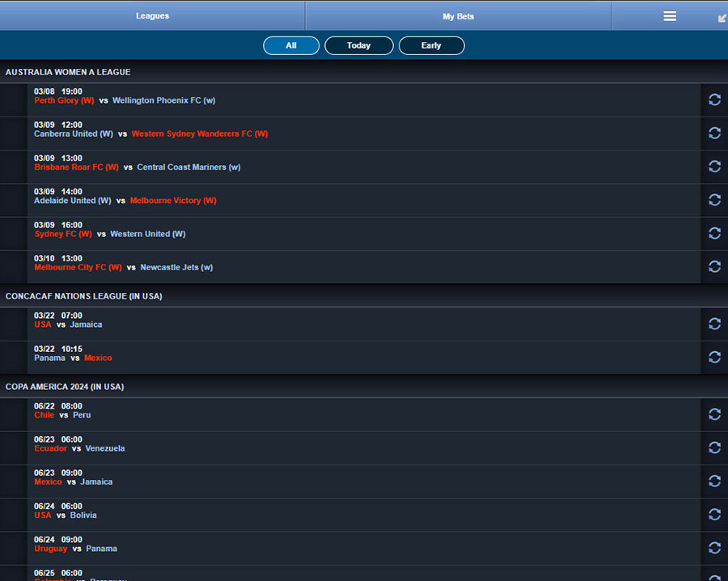
Task: Expand Copa America 2024 section header
Action: [65, 387]
